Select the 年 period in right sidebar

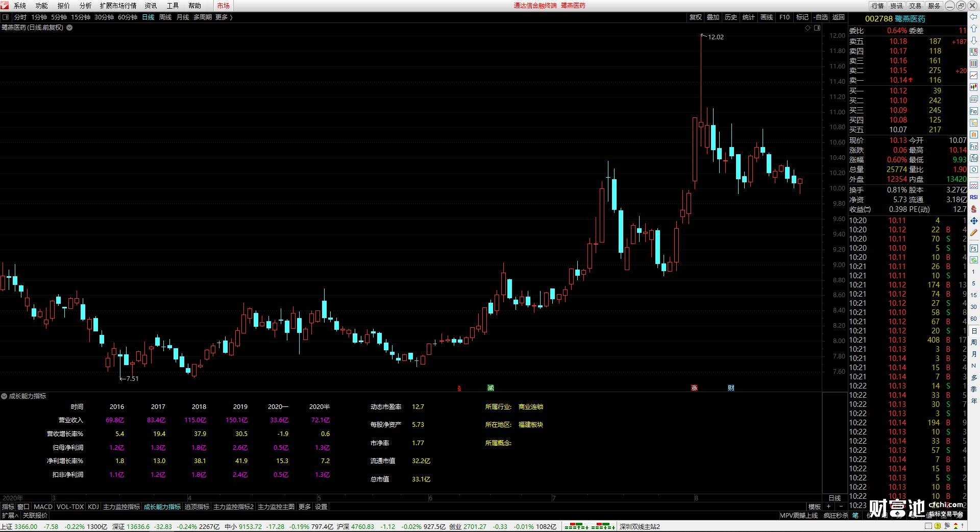(x=973, y=401)
